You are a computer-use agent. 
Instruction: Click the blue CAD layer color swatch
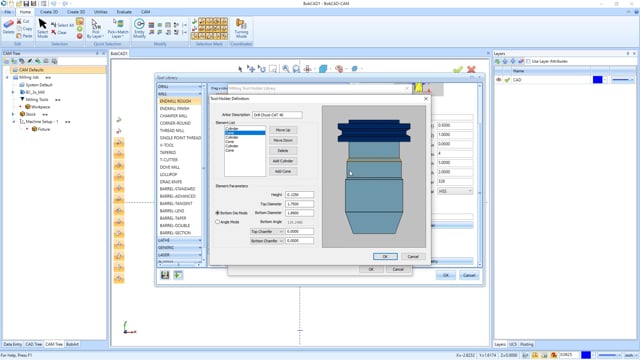pos(598,80)
